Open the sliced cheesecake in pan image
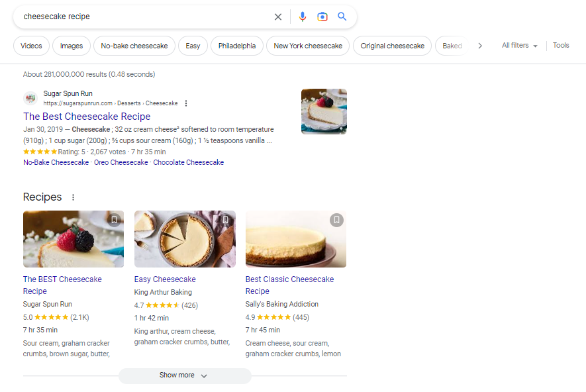586x392 pixels. pos(185,239)
